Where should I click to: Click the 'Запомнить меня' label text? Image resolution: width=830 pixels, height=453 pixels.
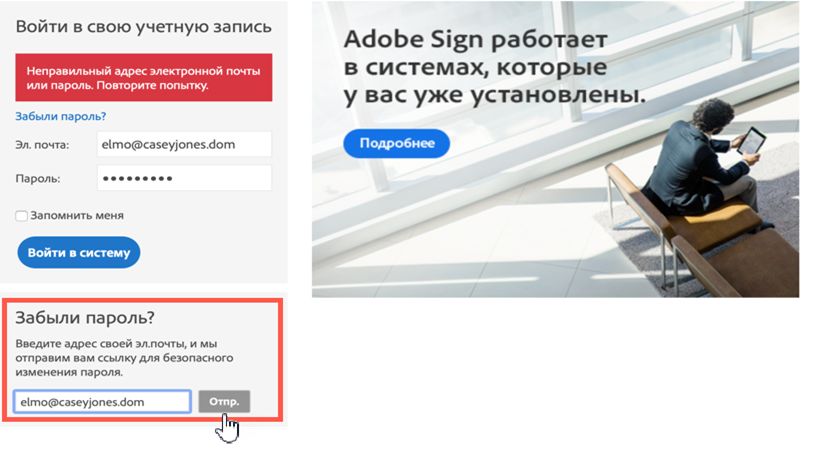tap(77, 215)
